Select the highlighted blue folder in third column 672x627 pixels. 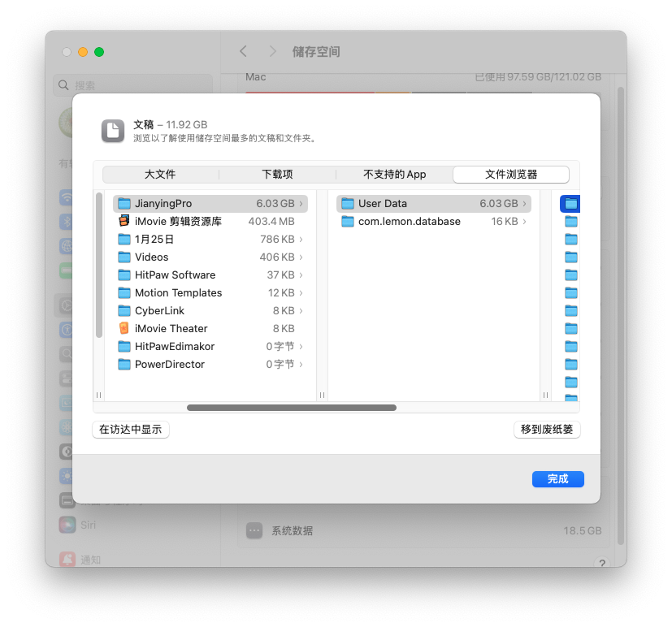point(570,203)
